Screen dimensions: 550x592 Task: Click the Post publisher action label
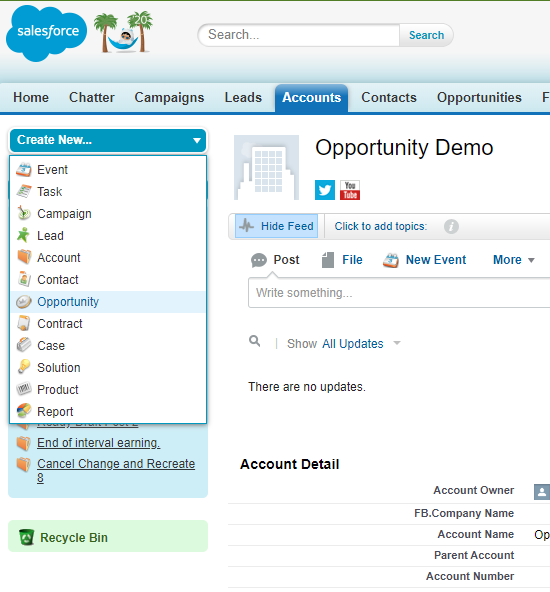(x=286, y=260)
